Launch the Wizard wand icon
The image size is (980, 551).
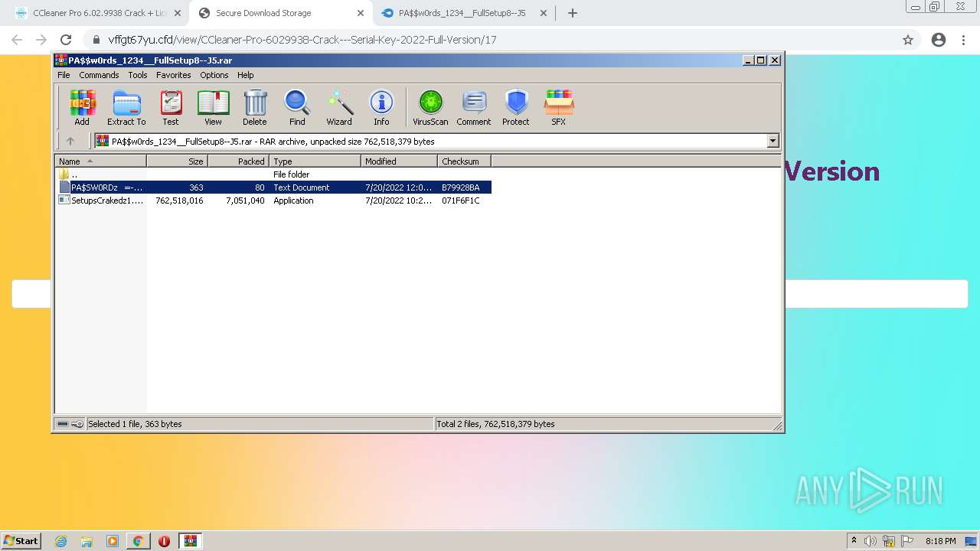(339, 107)
